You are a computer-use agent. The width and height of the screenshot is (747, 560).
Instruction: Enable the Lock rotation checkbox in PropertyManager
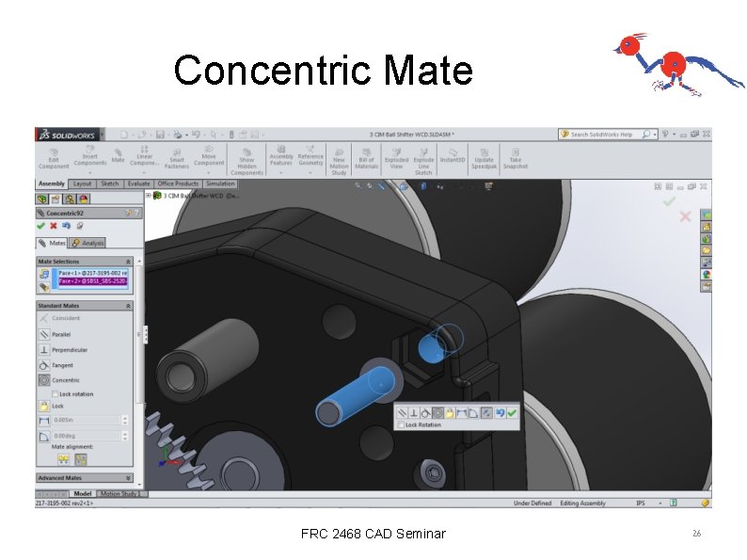[x=55, y=393]
